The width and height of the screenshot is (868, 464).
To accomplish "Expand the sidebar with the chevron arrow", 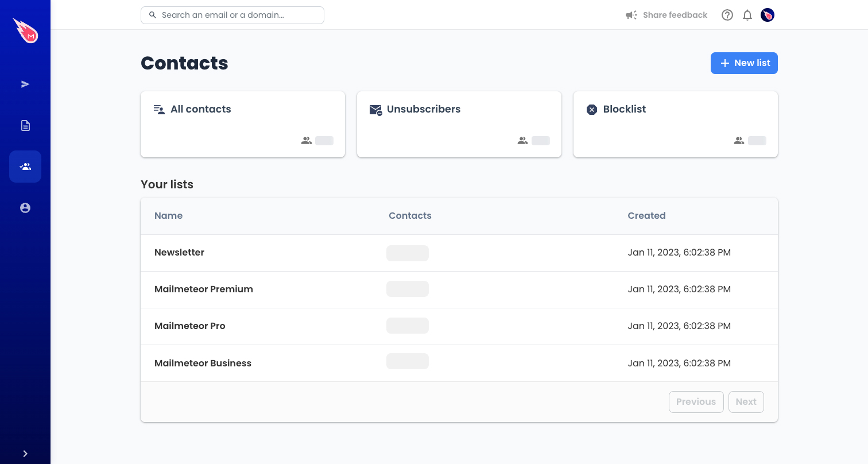I will coord(25,454).
